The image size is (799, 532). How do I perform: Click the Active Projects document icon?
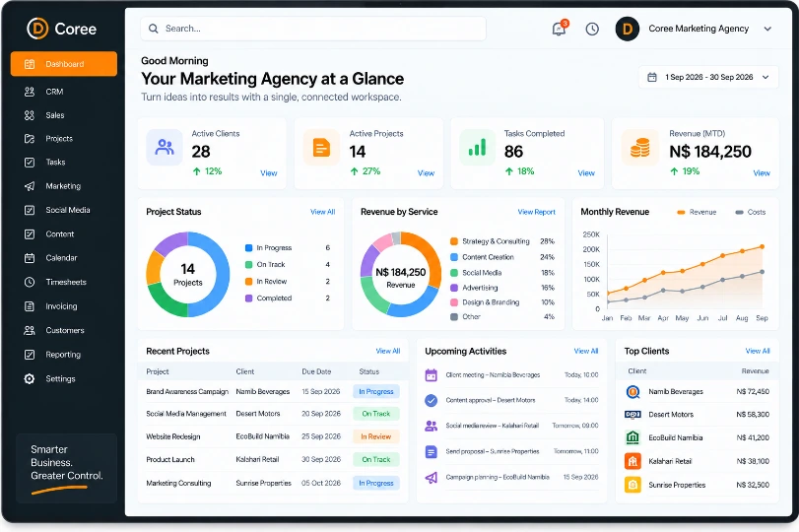point(321,147)
